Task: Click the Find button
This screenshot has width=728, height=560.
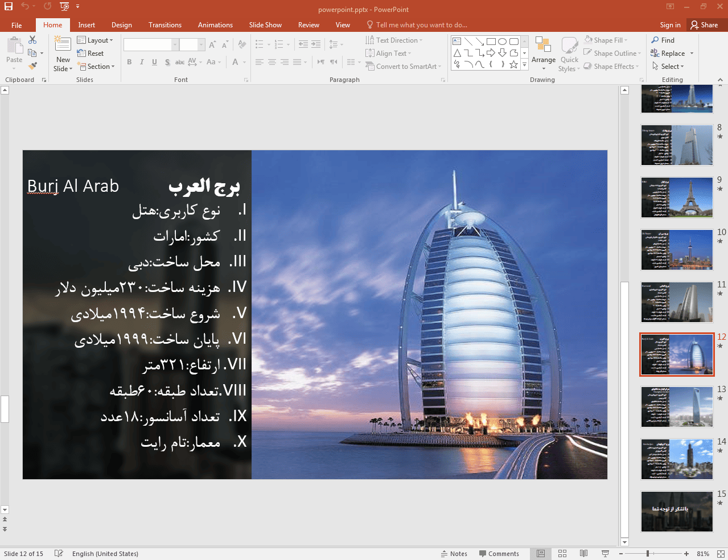Action: [663, 40]
